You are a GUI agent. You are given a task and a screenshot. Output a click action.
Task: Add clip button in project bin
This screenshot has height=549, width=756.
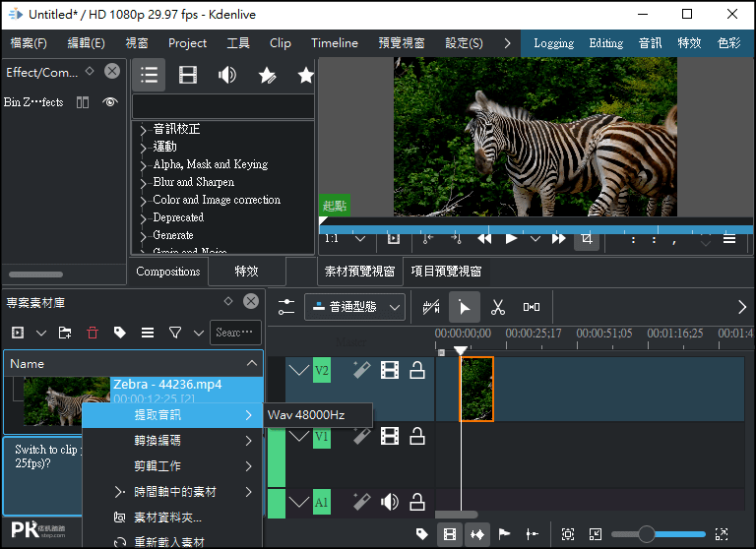coord(18,333)
